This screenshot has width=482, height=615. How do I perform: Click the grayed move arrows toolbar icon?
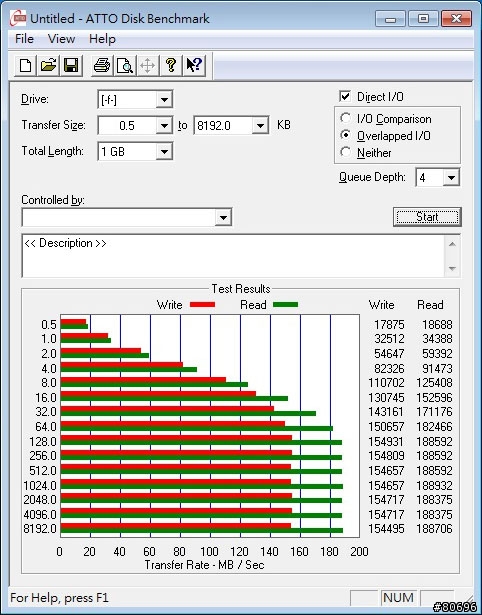click(147, 65)
